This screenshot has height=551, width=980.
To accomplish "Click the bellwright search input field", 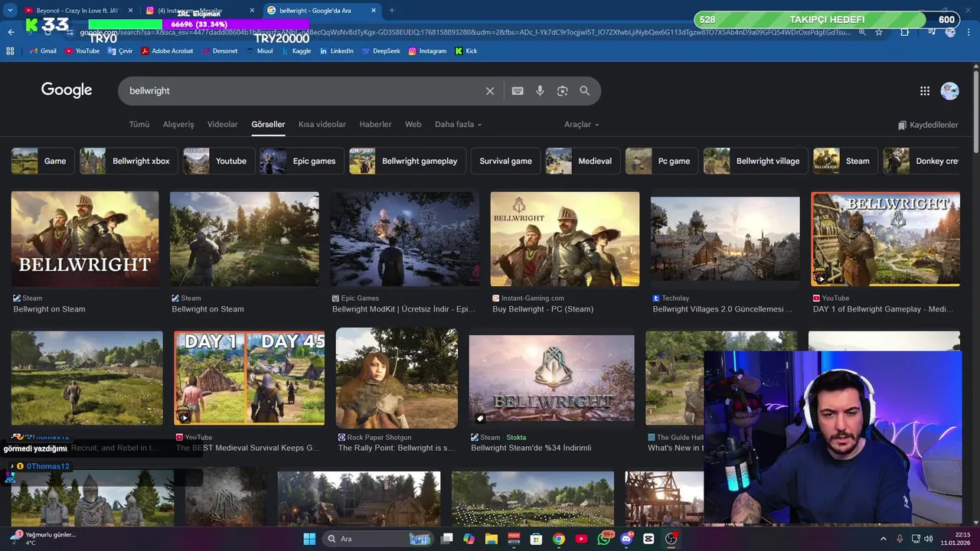I will pos(302,91).
